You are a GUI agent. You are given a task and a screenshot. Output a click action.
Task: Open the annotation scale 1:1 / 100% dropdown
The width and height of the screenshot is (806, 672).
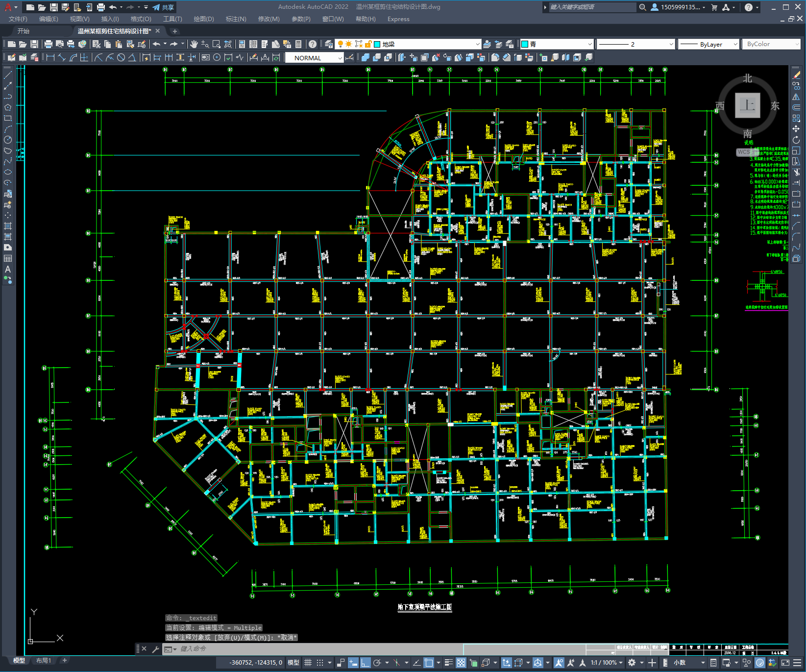(607, 663)
